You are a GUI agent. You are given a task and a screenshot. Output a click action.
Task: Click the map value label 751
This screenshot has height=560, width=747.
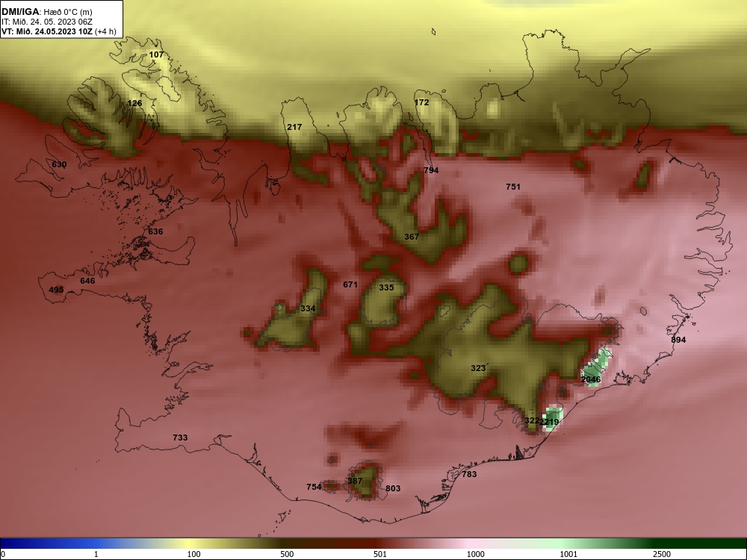pyautogui.click(x=513, y=187)
